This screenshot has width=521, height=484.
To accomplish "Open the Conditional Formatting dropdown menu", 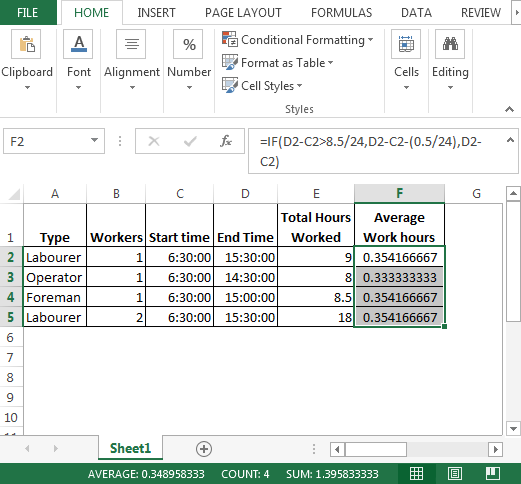I will 370,39.
